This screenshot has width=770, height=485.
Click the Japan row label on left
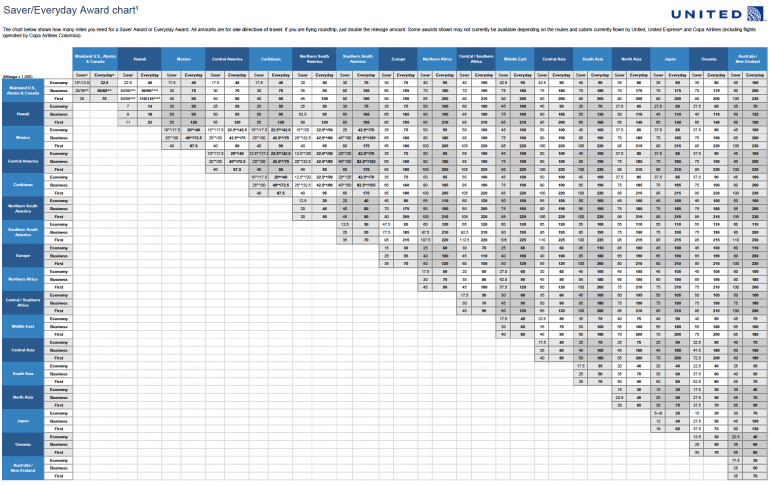click(24, 421)
